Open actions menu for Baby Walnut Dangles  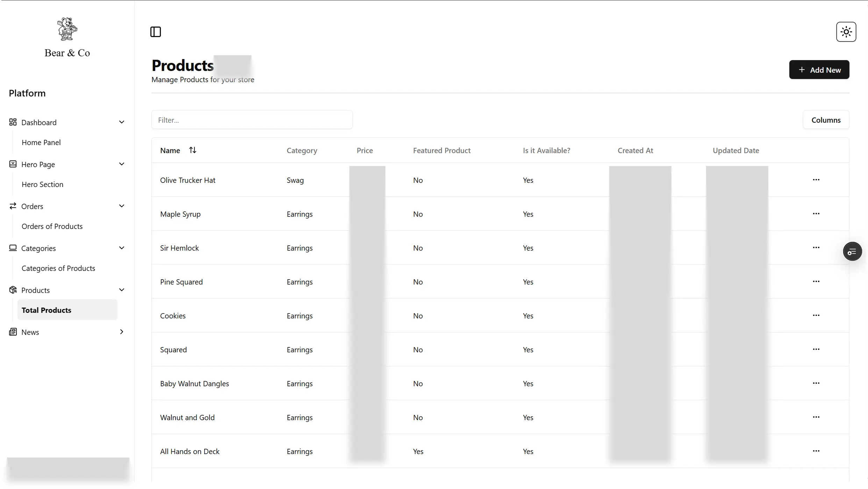point(816,383)
